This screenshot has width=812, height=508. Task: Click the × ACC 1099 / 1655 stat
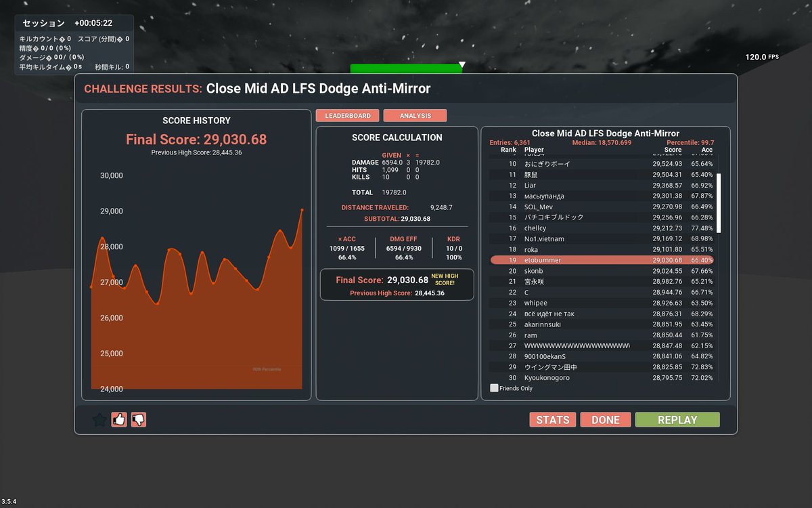click(x=347, y=248)
